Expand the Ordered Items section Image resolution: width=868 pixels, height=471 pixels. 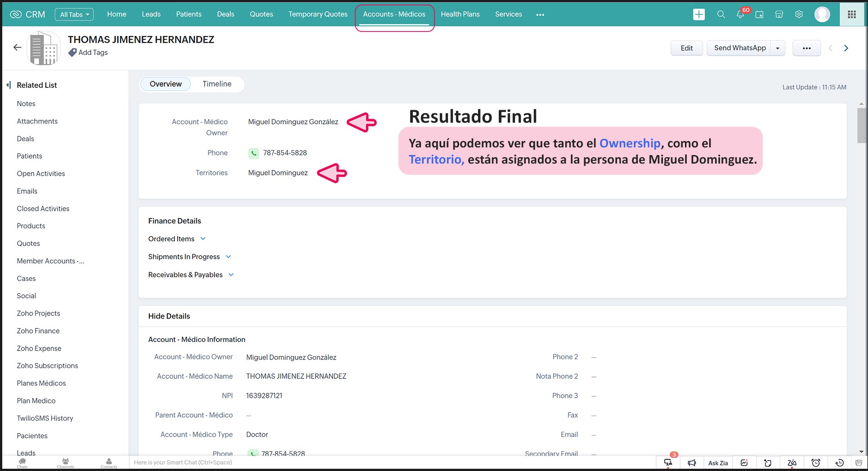click(203, 239)
